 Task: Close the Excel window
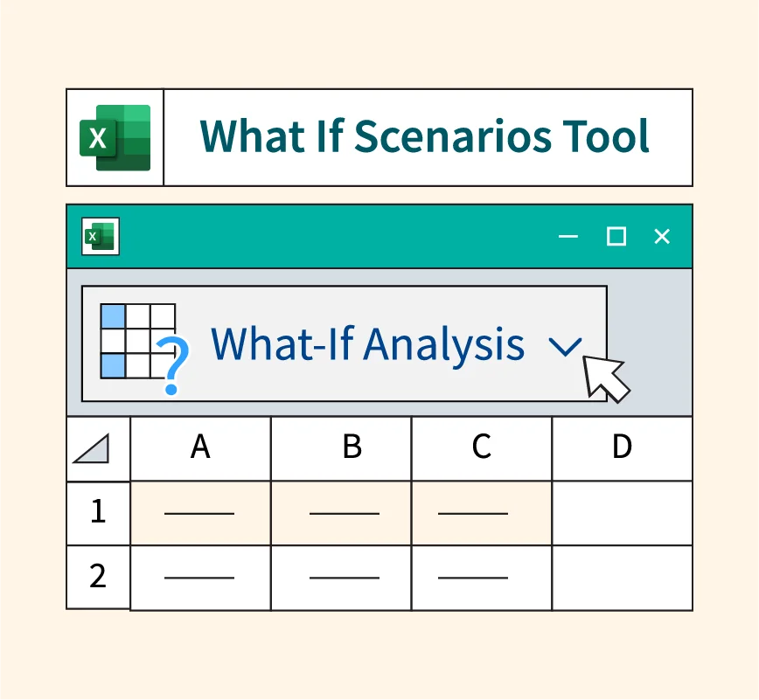click(x=662, y=236)
